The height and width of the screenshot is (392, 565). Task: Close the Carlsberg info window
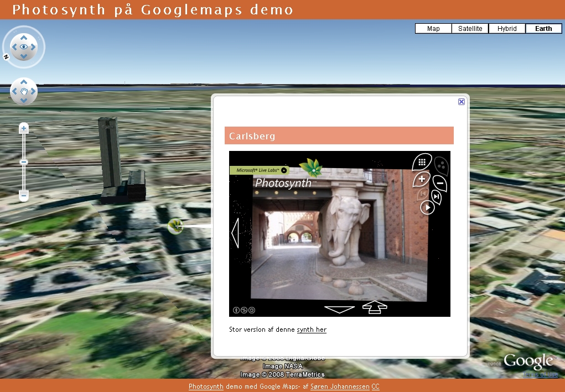click(461, 102)
